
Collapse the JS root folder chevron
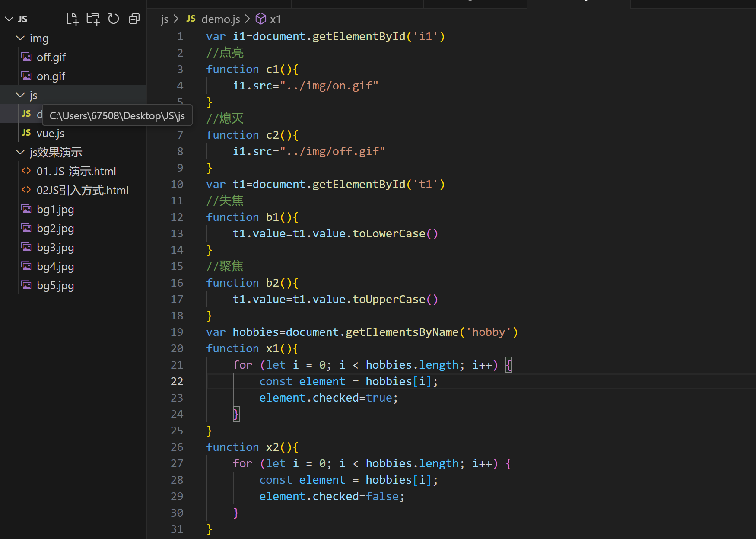(9, 19)
